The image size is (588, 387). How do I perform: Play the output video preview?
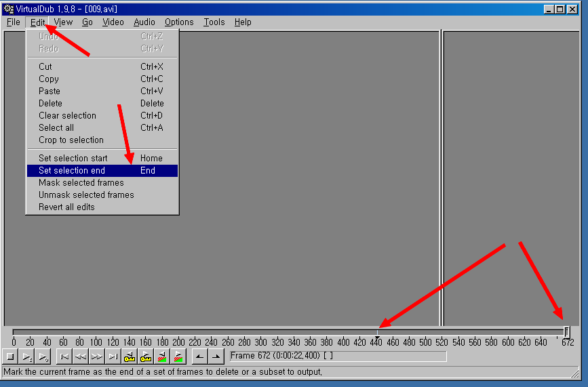pos(43,357)
